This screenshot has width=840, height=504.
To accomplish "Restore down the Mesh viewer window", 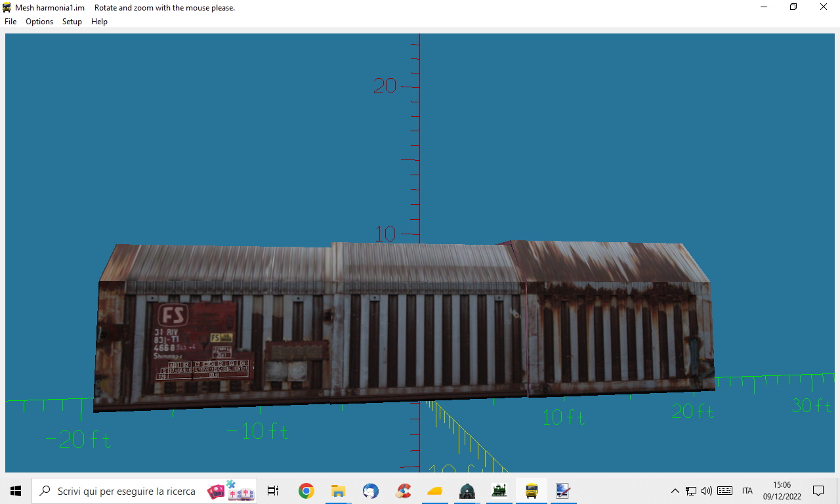I will pyautogui.click(x=793, y=7).
